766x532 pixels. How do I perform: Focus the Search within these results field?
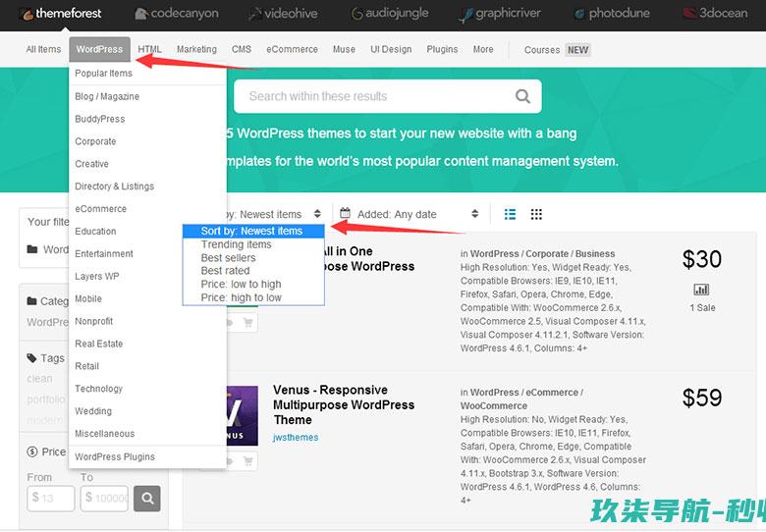tap(387, 96)
